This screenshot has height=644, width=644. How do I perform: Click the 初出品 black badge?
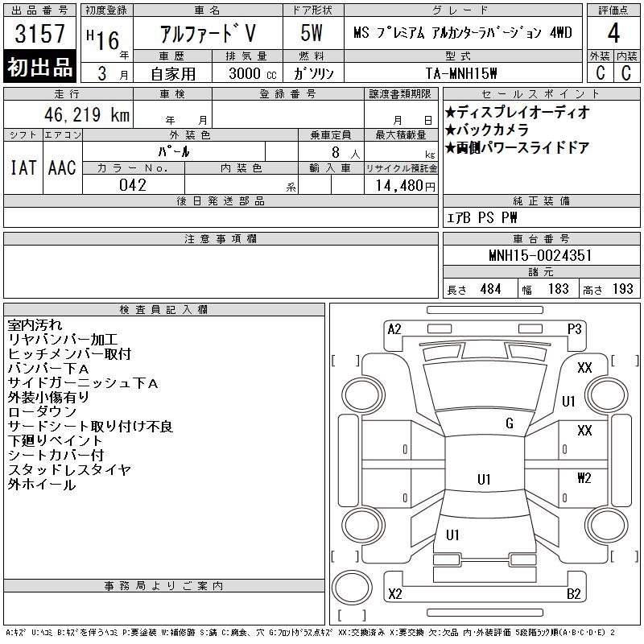point(39,67)
